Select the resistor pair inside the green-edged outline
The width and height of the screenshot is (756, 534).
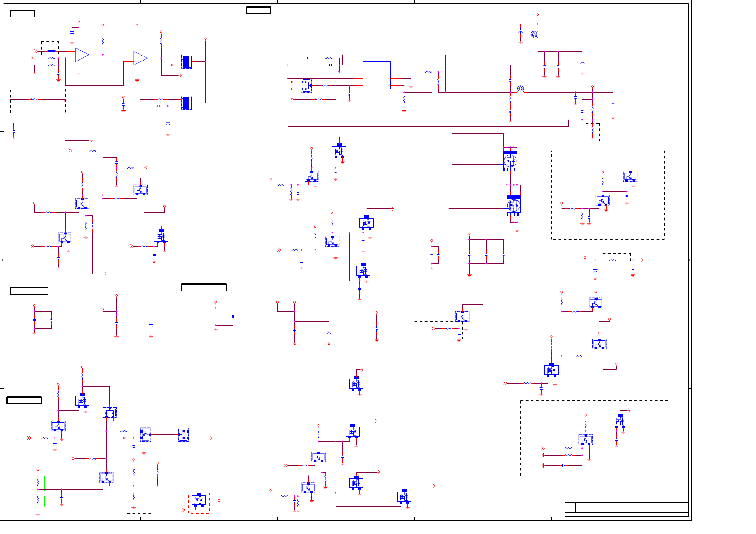click(x=38, y=491)
